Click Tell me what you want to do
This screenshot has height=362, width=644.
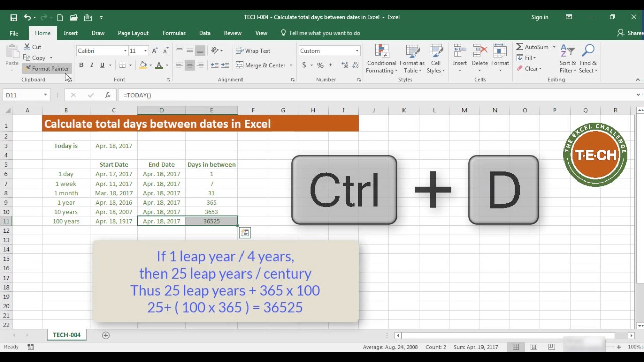[320, 33]
